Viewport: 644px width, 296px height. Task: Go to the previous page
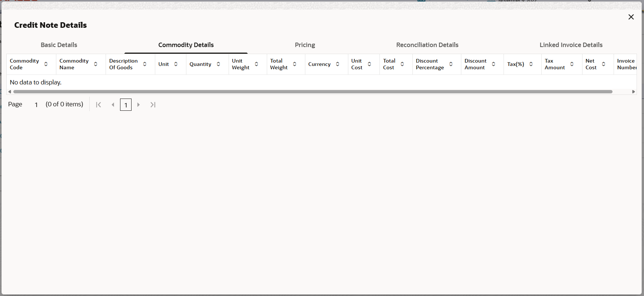coord(113,105)
